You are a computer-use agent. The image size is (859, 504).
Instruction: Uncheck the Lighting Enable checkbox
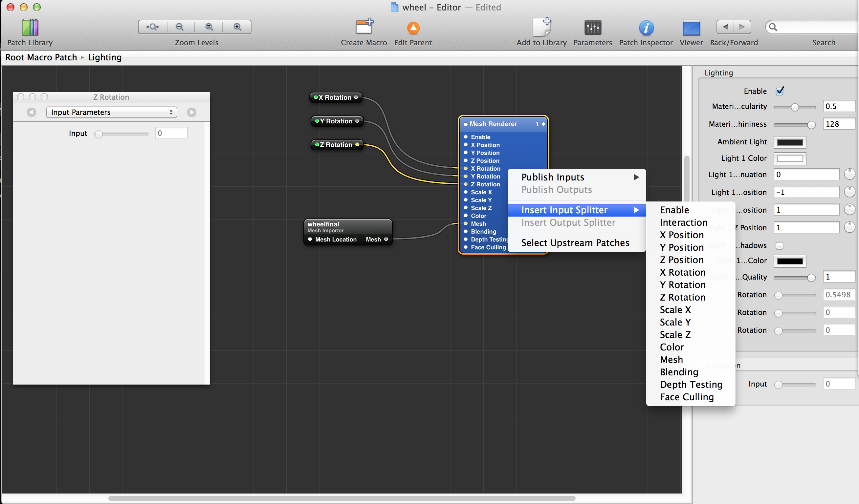[779, 91]
